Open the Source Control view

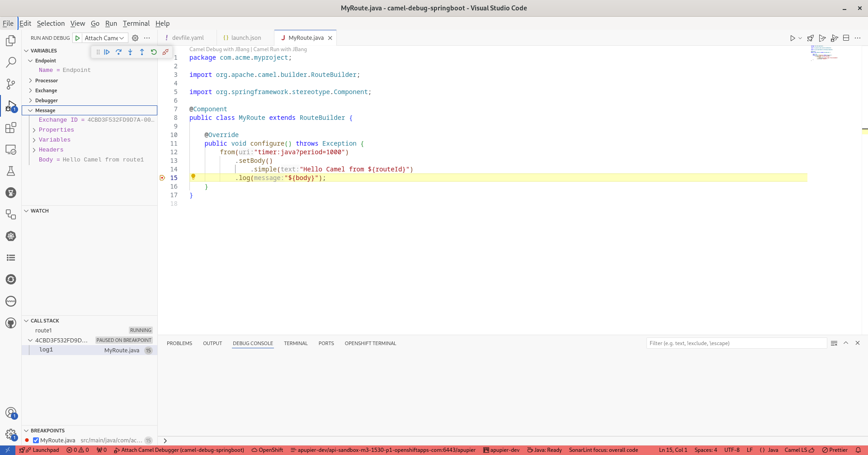[x=10, y=84]
